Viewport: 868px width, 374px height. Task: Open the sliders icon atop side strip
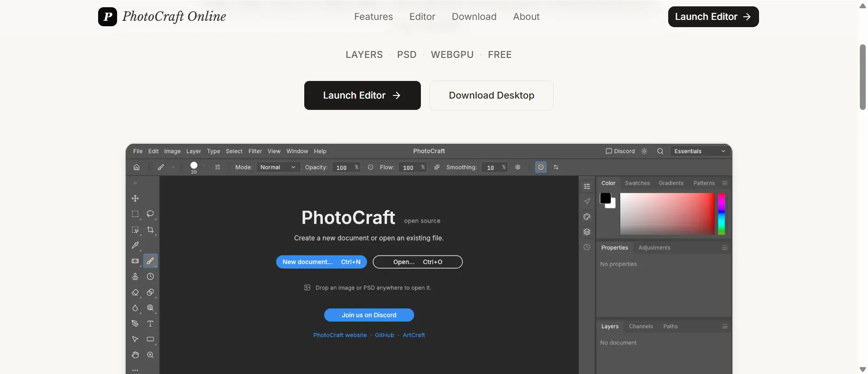click(x=587, y=186)
